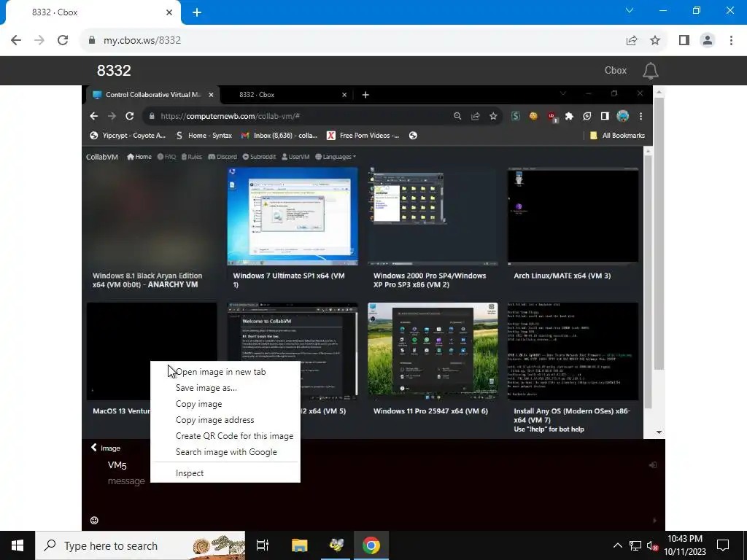This screenshot has width=747, height=560.
Task: Send the message with the arrow icon
Action: click(654, 521)
